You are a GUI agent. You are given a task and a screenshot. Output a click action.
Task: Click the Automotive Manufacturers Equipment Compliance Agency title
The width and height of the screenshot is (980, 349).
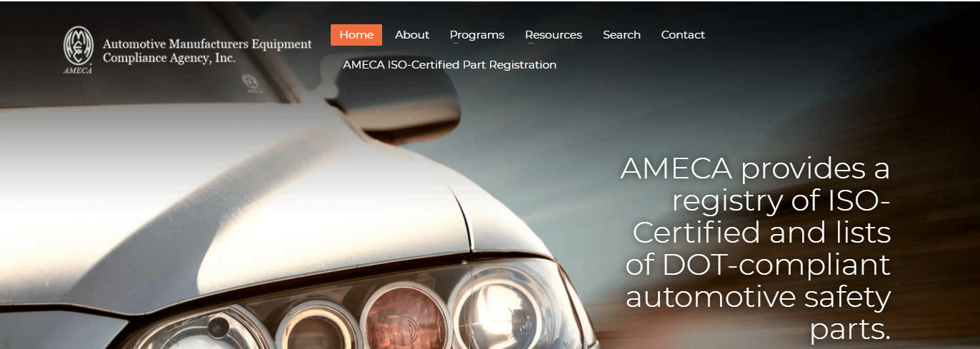click(x=207, y=51)
